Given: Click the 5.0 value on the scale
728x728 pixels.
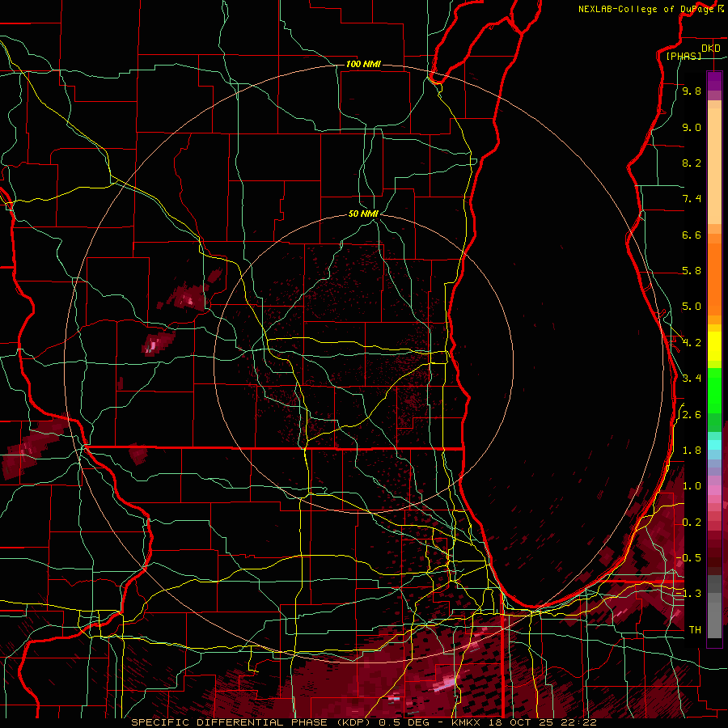Looking at the screenshot, I should (692, 307).
